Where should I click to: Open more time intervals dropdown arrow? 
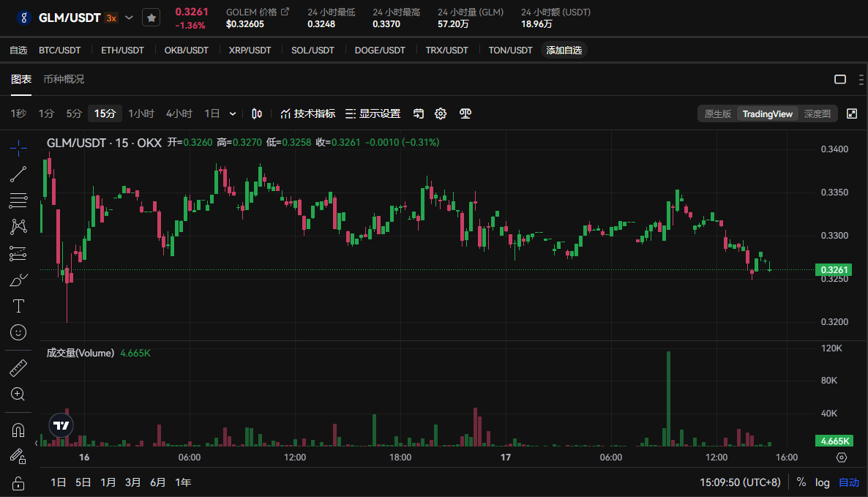pos(233,113)
